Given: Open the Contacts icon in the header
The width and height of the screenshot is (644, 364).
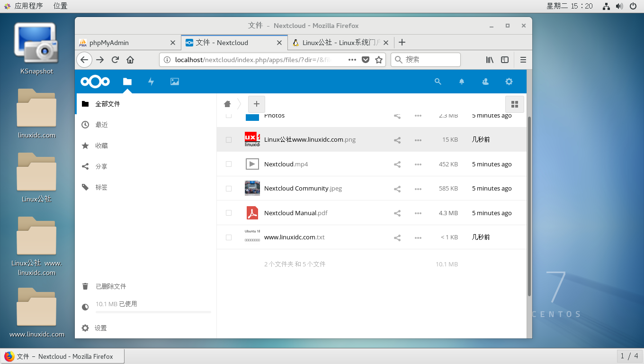Looking at the screenshot, I should click(485, 82).
